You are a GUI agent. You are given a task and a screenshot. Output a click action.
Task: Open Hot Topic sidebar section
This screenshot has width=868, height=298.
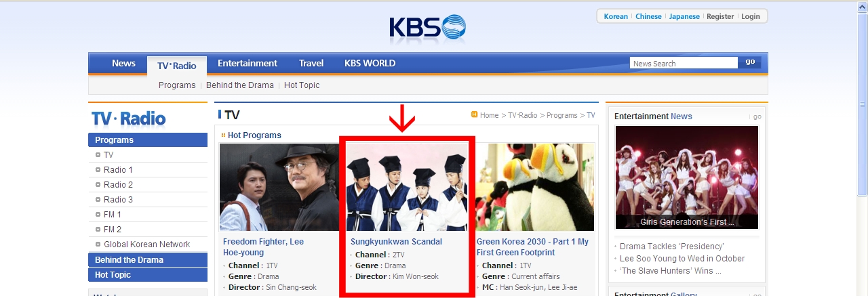click(x=148, y=275)
